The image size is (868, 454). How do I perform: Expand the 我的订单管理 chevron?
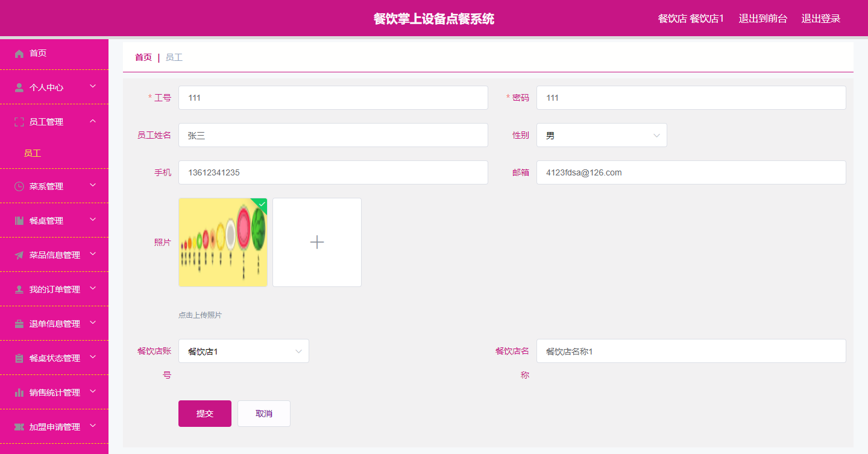pyautogui.click(x=93, y=289)
